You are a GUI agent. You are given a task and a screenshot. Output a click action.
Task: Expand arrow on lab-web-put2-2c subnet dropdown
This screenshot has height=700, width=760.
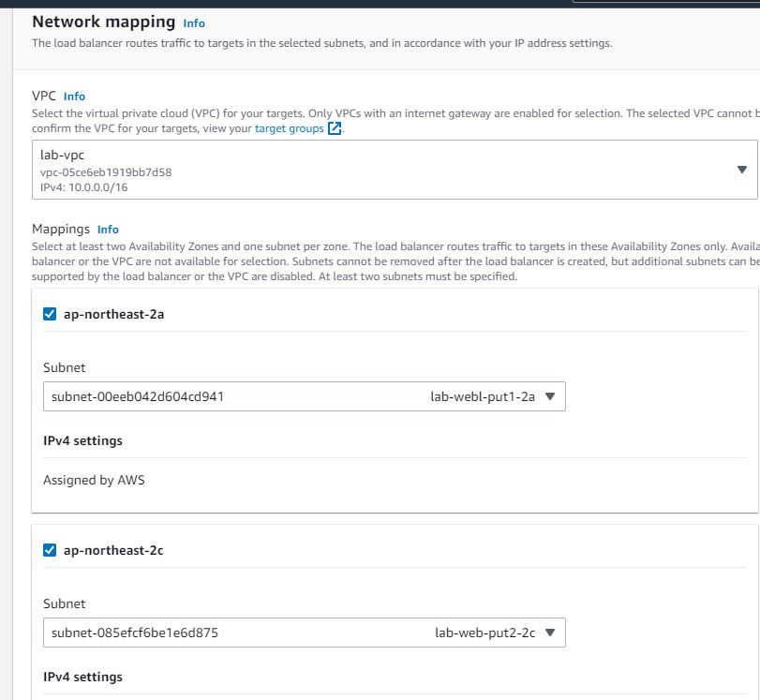pyautogui.click(x=550, y=633)
